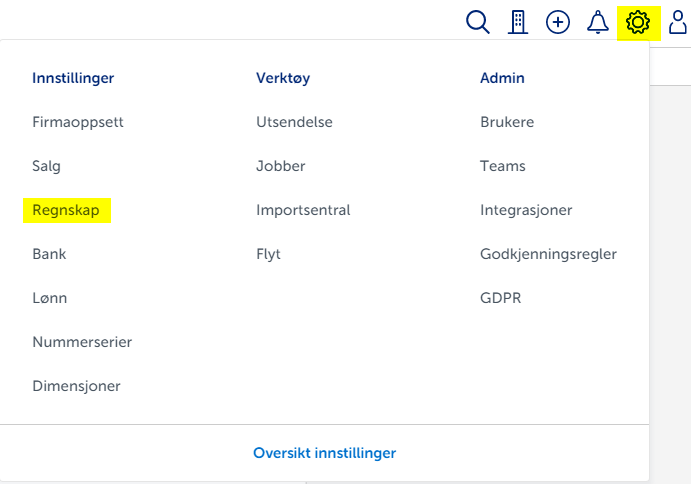Go to Bank settings
This screenshot has width=692, height=484.
pos(49,254)
